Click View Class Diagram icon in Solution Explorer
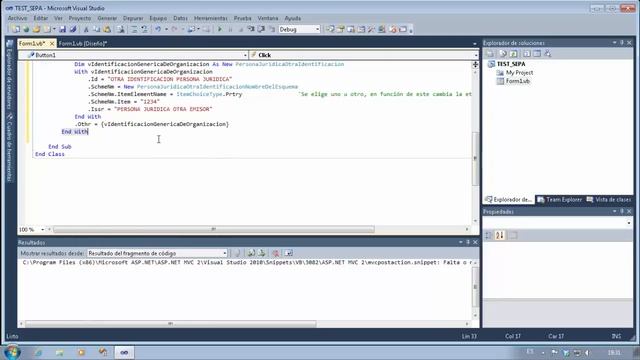The width and height of the screenshot is (640, 360). (x=548, y=53)
